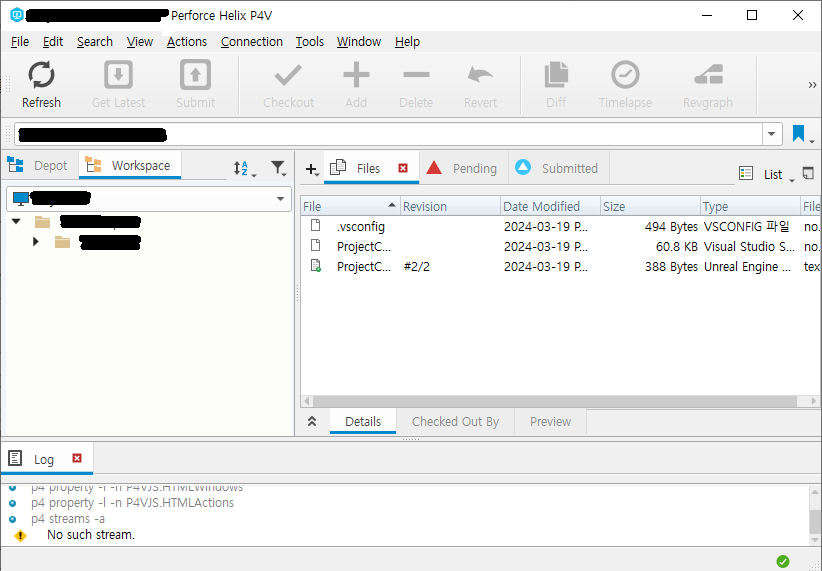
Task: Open the A-Z sort options
Action: [x=244, y=168]
